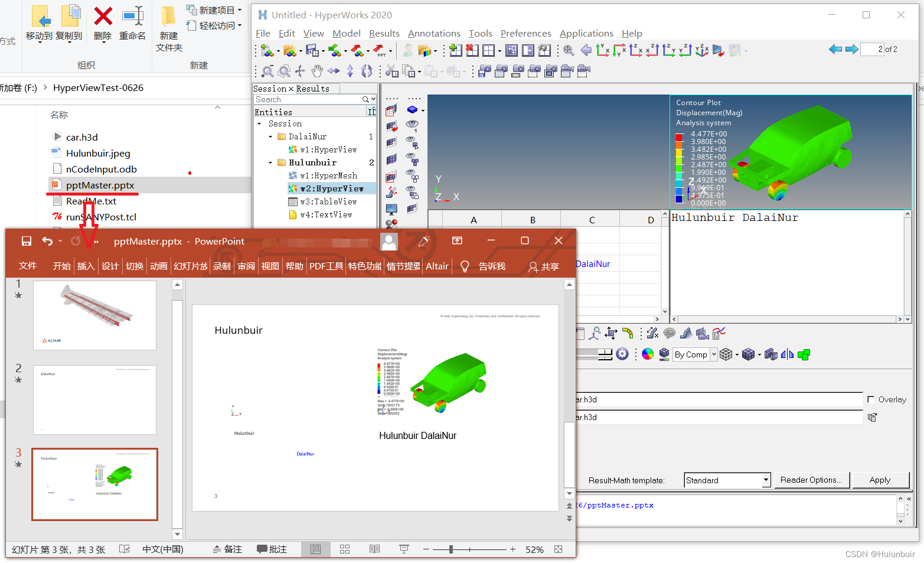
Task: Select the Pan hand tool in HyperWorks
Action: 317,71
